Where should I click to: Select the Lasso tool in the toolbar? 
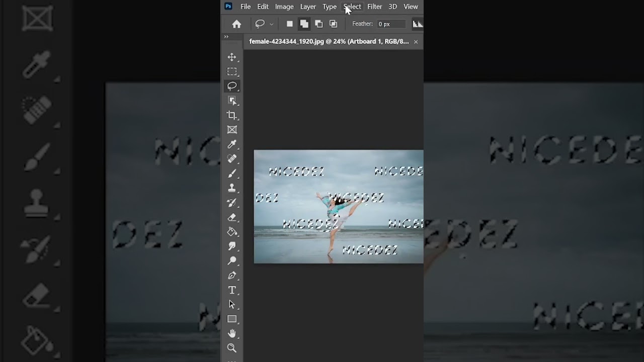tap(232, 86)
